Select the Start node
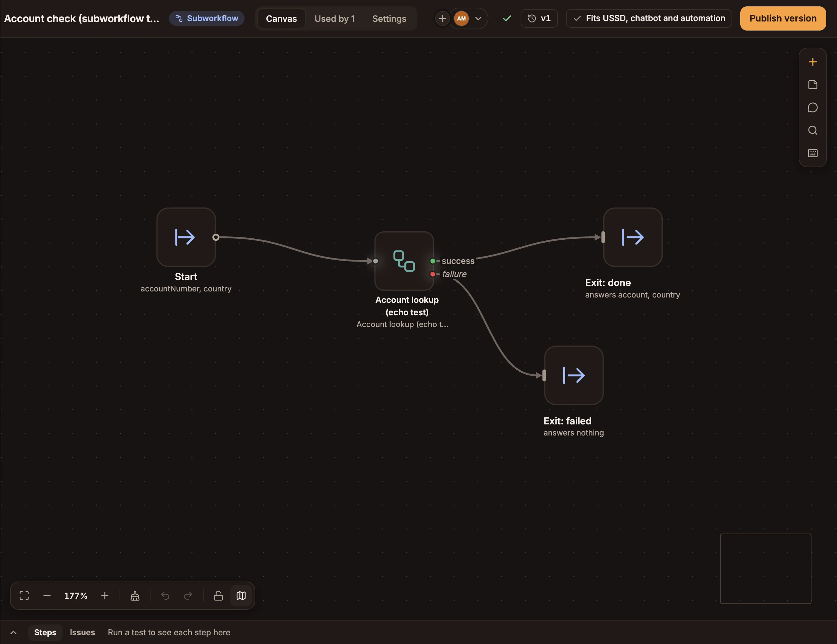 186,237
